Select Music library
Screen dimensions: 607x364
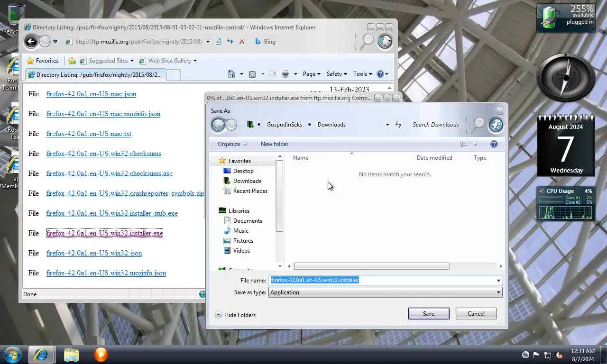click(x=241, y=231)
